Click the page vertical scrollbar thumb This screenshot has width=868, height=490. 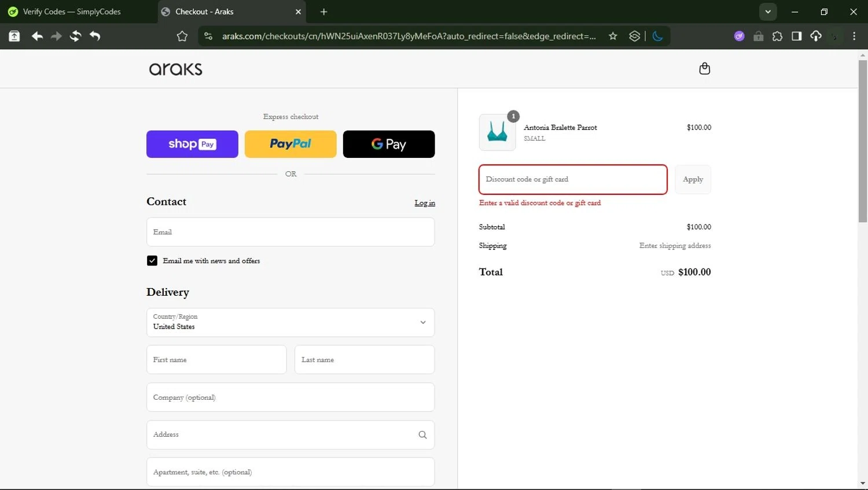click(863, 141)
